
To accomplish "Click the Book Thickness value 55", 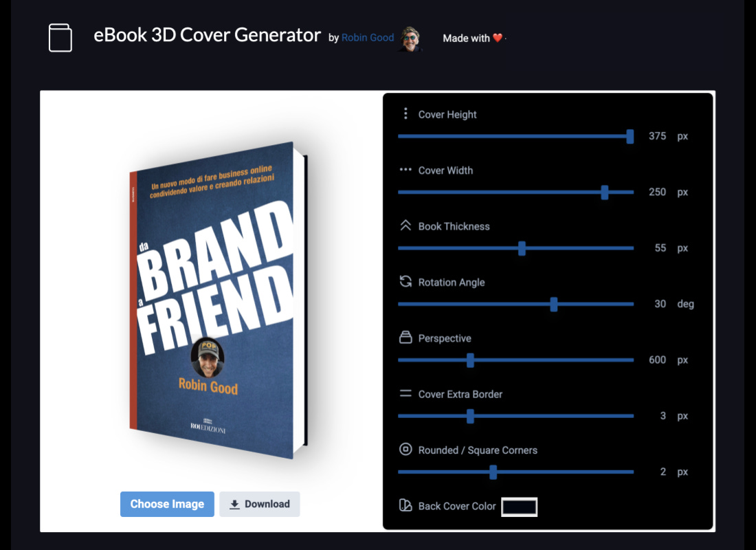I will point(660,248).
